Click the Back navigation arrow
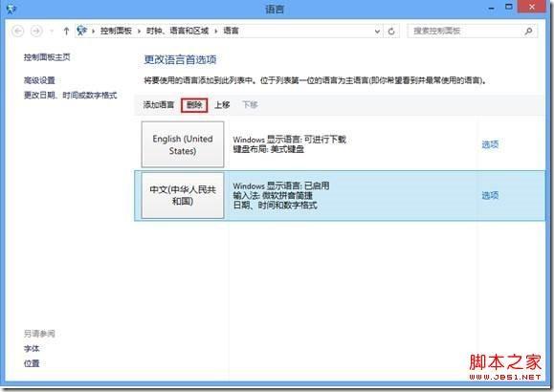Screen dimensions: 554x392 [18, 32]
